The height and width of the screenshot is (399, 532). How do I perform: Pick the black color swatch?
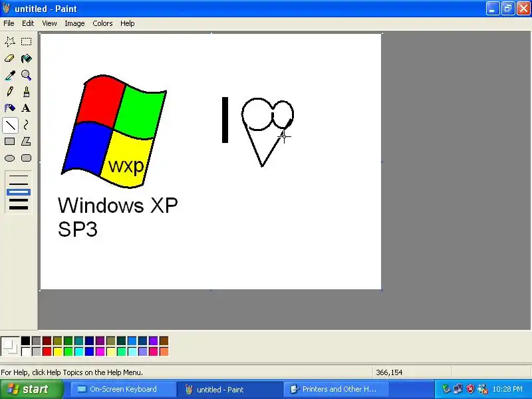point(26,340)
